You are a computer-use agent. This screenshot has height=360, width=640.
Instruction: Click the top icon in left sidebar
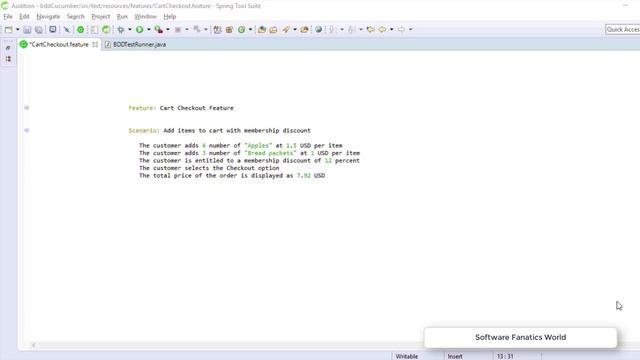pyautogui.click(x=8, y=48)
